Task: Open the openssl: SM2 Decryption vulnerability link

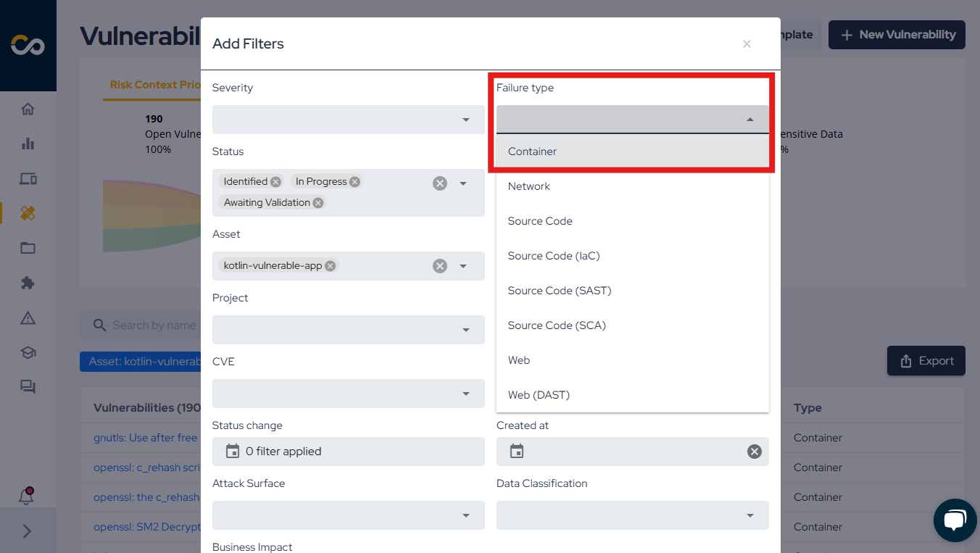Action: point(147,527)
